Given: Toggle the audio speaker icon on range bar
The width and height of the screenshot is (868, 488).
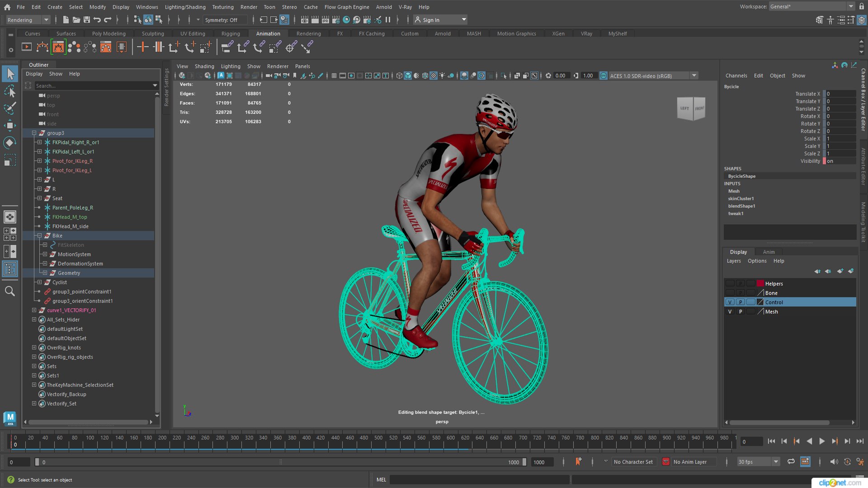Looking at the screenshot, I should 834,462.
